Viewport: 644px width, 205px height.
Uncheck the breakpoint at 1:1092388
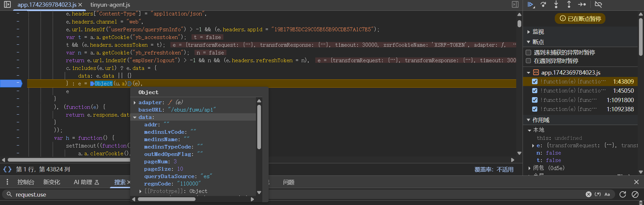pos(535,109)
